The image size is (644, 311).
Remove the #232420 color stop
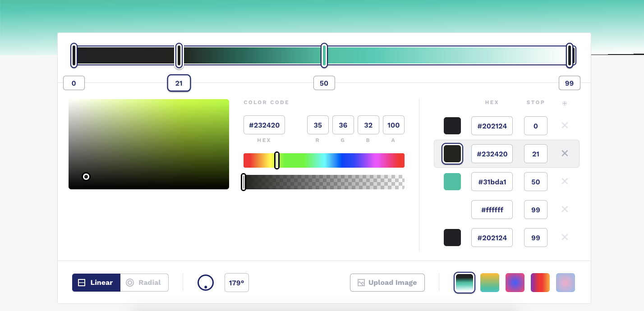coord(564,154)
